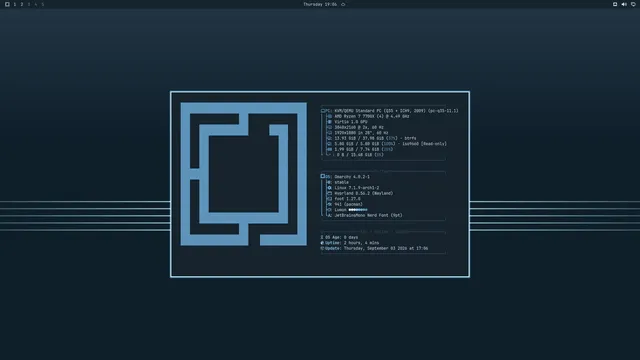Click the GPU icon beside Virtio 1.0 GPU

coord(329,122)
